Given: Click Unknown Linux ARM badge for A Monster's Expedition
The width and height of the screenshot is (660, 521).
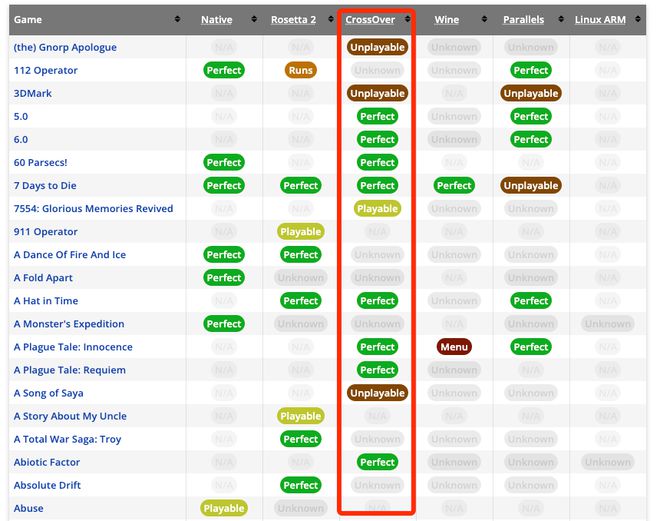Looking at the screenshot, I should coord(608,324).
